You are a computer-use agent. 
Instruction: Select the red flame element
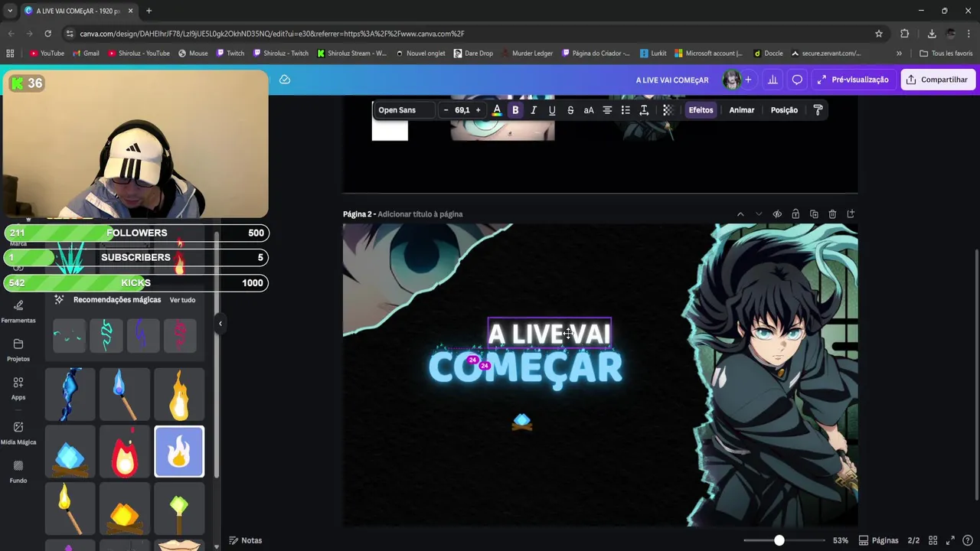pos(125,452)
